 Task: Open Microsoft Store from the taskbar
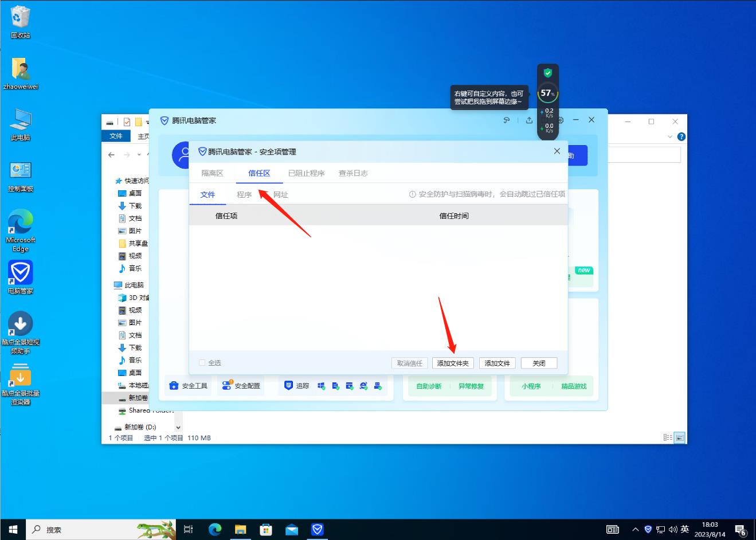tap(266, 529)
